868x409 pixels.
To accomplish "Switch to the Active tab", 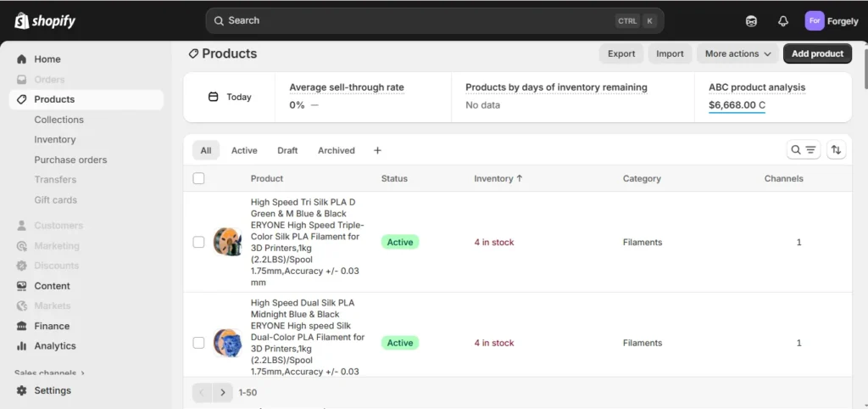I will coord(244,150).
